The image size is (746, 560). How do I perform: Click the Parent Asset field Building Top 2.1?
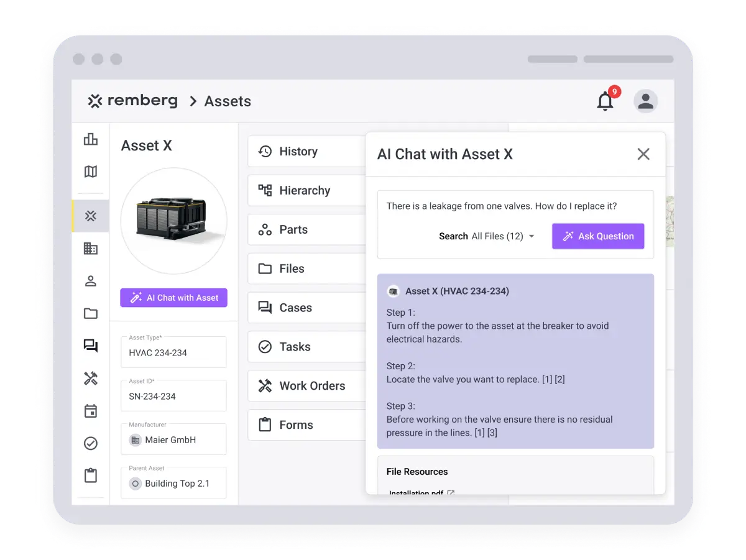click(173, 482)
